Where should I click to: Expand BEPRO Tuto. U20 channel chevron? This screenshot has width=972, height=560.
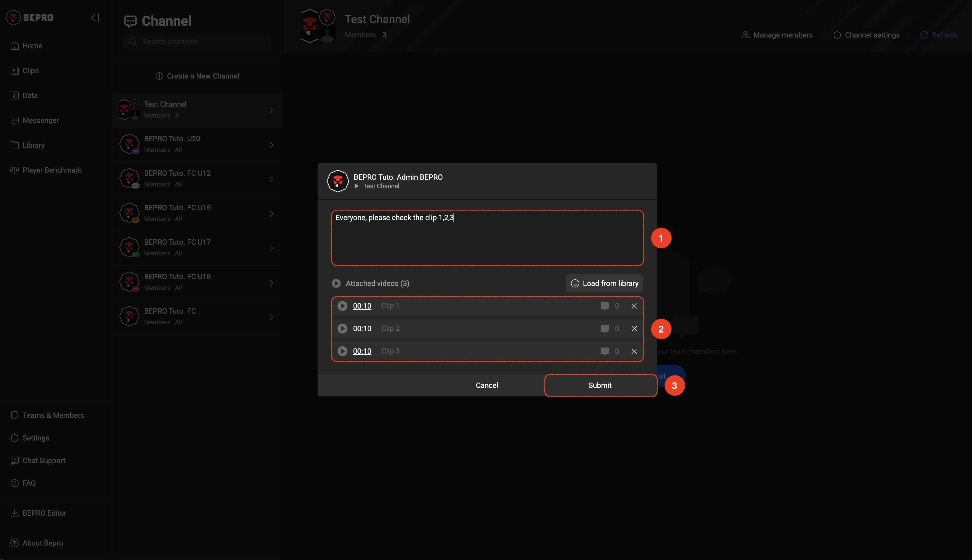pos(271,145)
